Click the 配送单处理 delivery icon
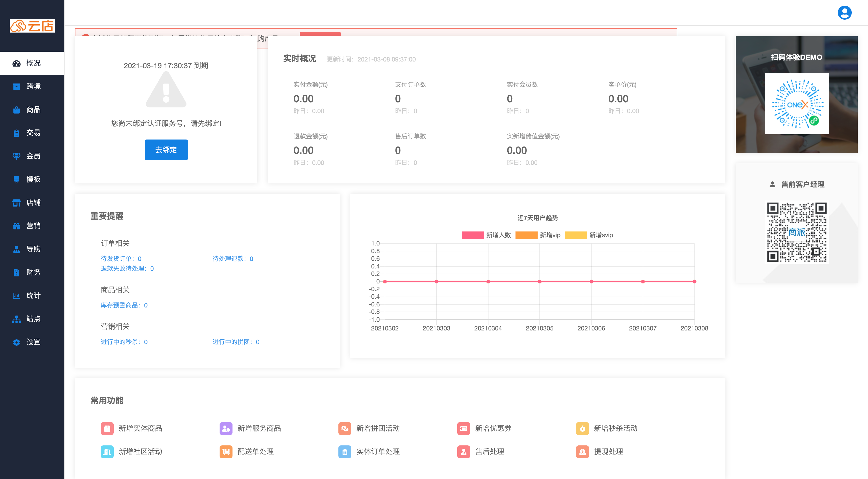 [226, 452]
